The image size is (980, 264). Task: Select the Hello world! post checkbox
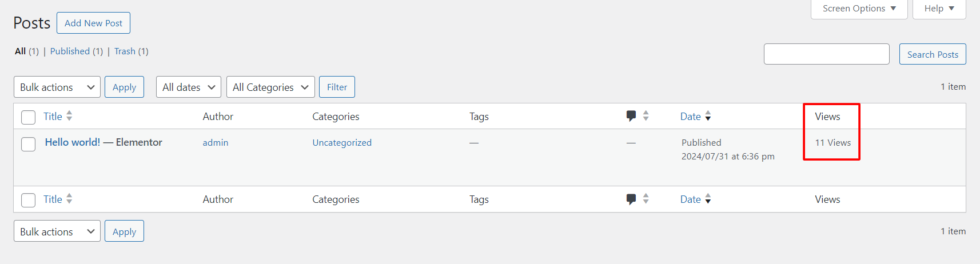(28, 144)
